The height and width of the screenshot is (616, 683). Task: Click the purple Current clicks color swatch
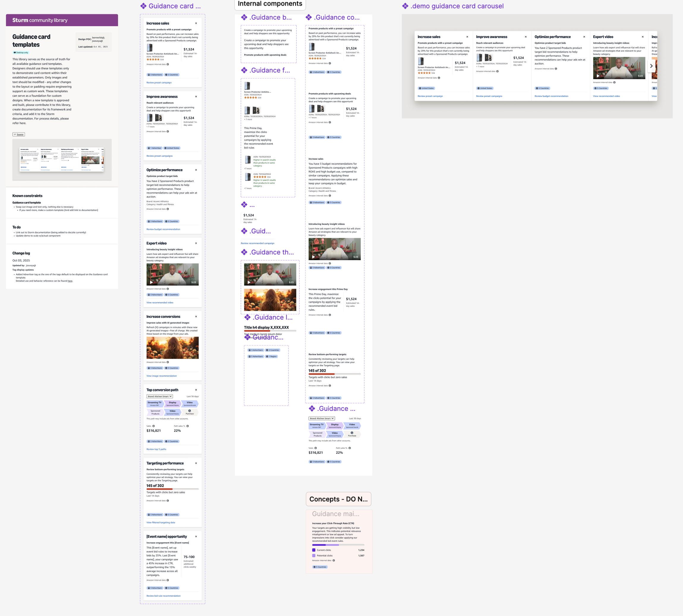click(314, 550)
